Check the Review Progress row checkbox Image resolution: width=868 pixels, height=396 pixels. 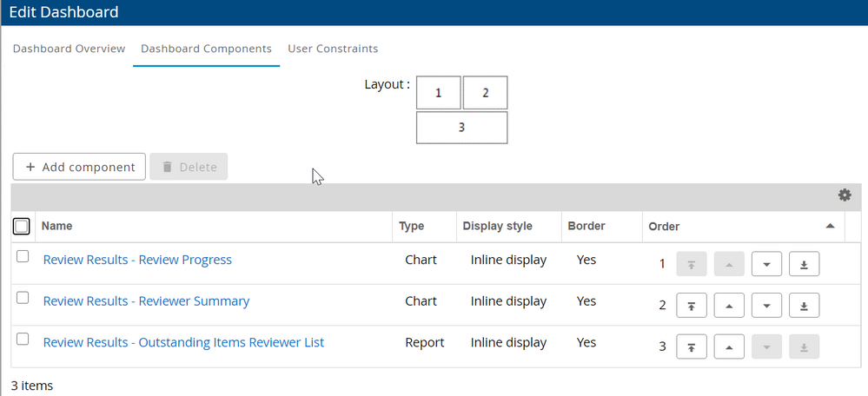pyautogui.click(x=23, y=256)
